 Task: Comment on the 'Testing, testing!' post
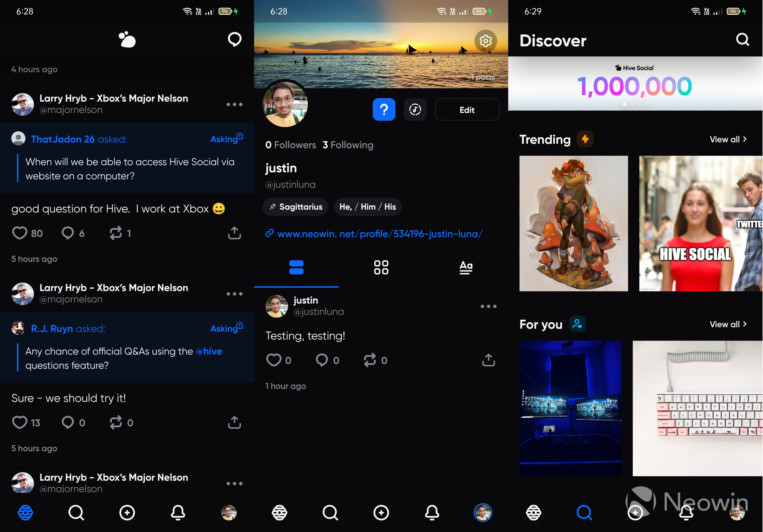coord(322,360)
